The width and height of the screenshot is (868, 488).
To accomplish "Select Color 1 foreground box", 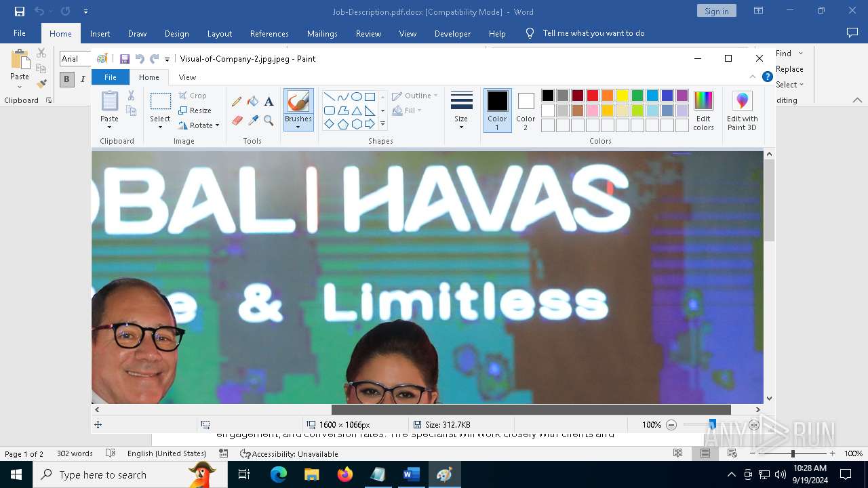I will [497, 110].
